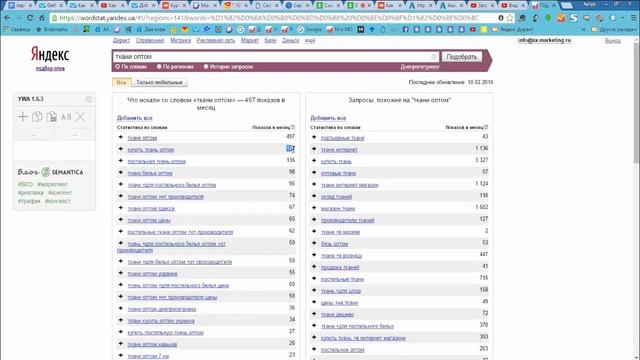Image resolution: width=640 pixels, height=360 pixels.
Task: Add 'ткани белье оптом' with plus icon
Action: click(120, 173)
